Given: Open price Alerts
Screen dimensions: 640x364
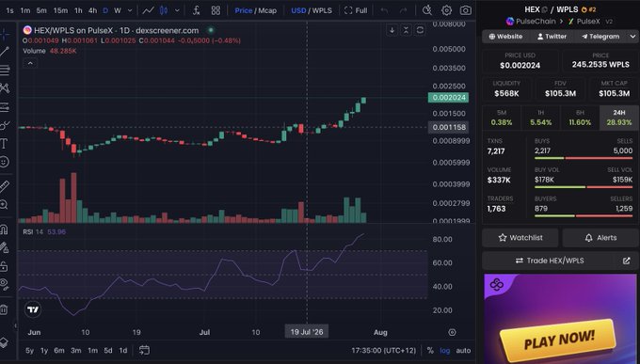Looking at the screenshot, I should 600,238.
